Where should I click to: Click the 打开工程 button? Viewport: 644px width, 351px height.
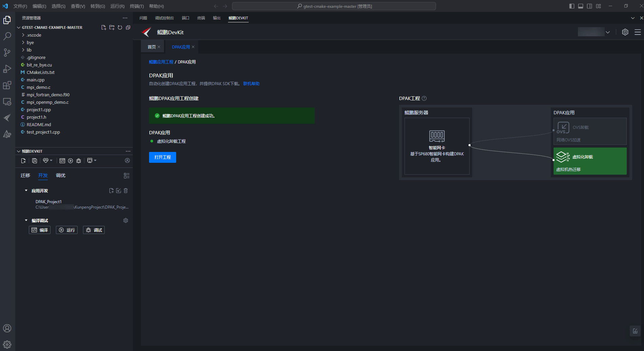[x=163, y=157]
